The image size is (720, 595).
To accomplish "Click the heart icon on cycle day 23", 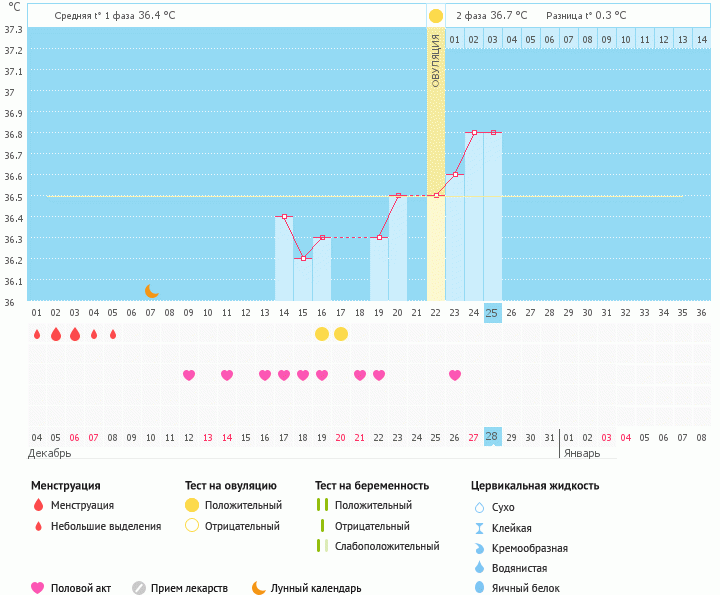I will pos(455,375).
